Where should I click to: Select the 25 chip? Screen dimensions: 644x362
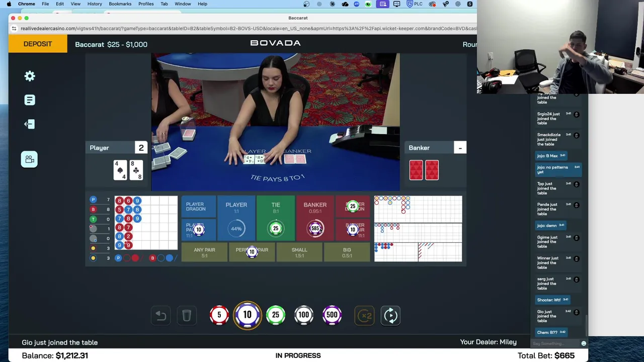point(275,315)
